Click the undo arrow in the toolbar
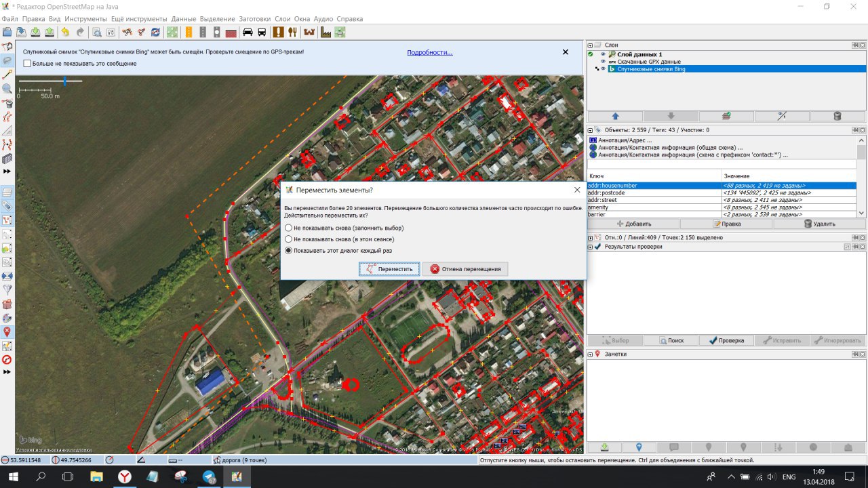868x488 pixels. 65,32
